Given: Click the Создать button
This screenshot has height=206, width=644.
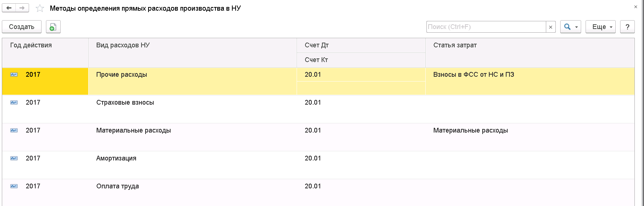Looking at the screenshot, I should click(22, 27).
